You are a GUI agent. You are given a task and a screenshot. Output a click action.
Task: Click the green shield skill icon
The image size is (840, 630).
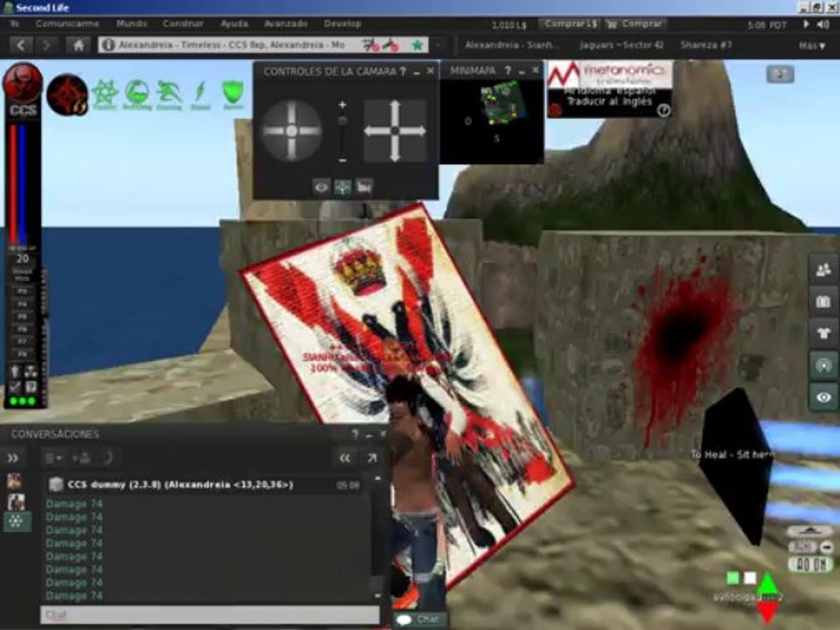pyautogui.click(x=233, y=94)
